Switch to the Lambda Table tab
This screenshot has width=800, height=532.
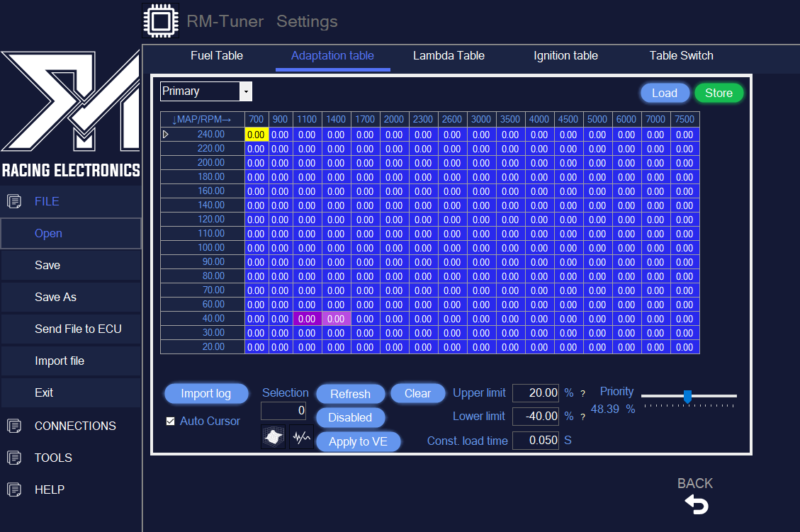point(449,56)
